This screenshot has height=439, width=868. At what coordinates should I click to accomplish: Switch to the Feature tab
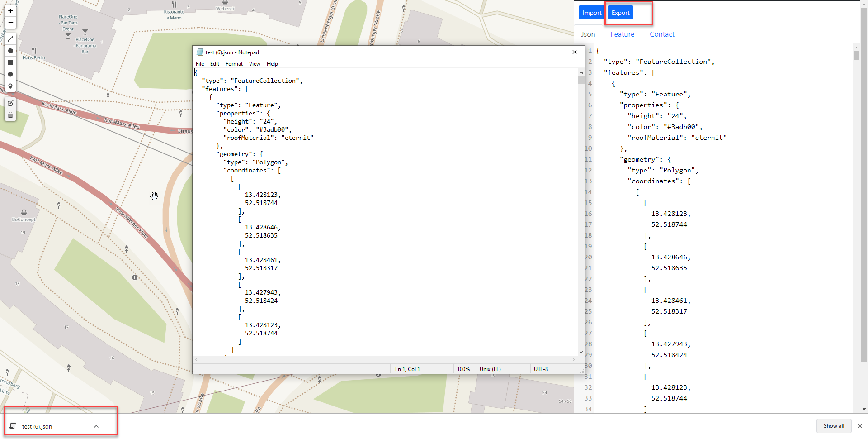coord(623,34)
